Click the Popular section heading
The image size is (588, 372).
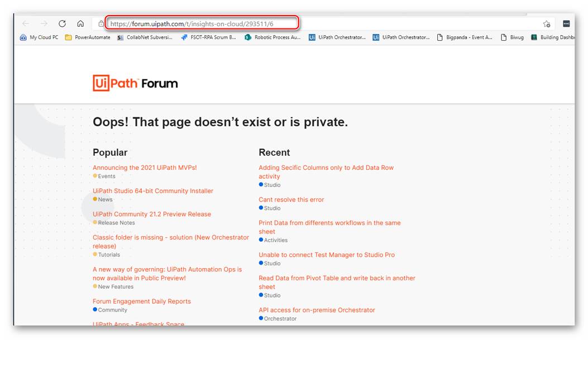pos(110,152)
